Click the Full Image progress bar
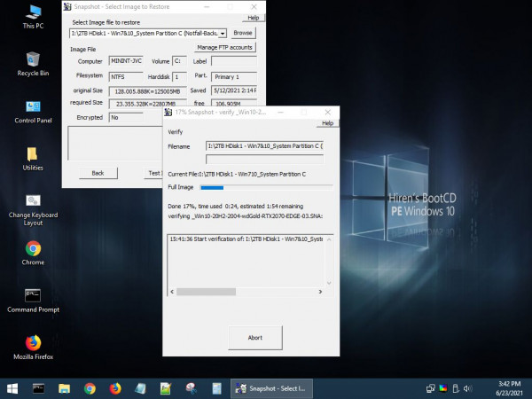 click(x=267, y=188)
